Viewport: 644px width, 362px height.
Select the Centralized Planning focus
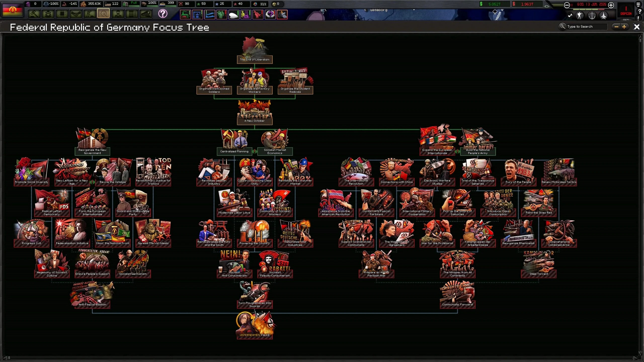click(234, 142)
